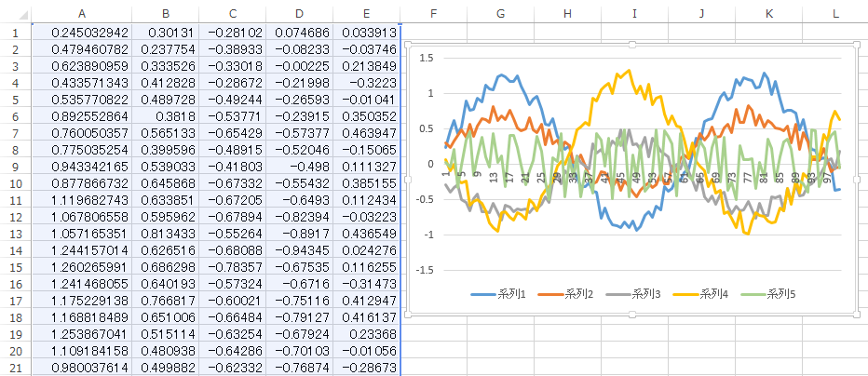The image size is (868, 376).
Task: Click row 21 header
Action: click(x=15, y=368)
